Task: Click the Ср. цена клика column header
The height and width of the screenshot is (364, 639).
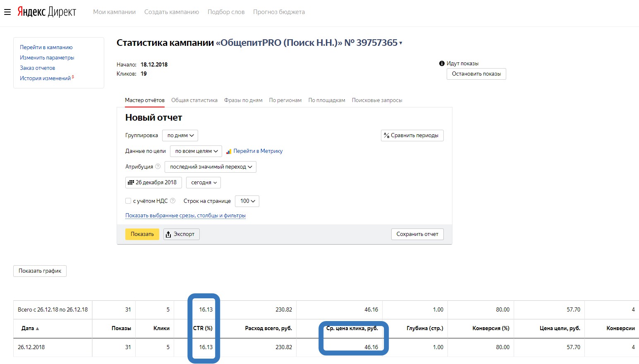Action: coord(352,328)
